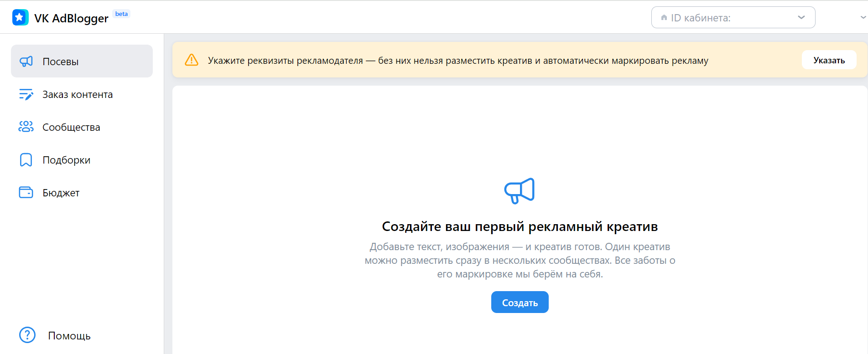Image resolution: width=868 pixels, height=354 pixels.
Task: Click the Посевы megaphone icon in sidebar
Action: pos(26,61)
